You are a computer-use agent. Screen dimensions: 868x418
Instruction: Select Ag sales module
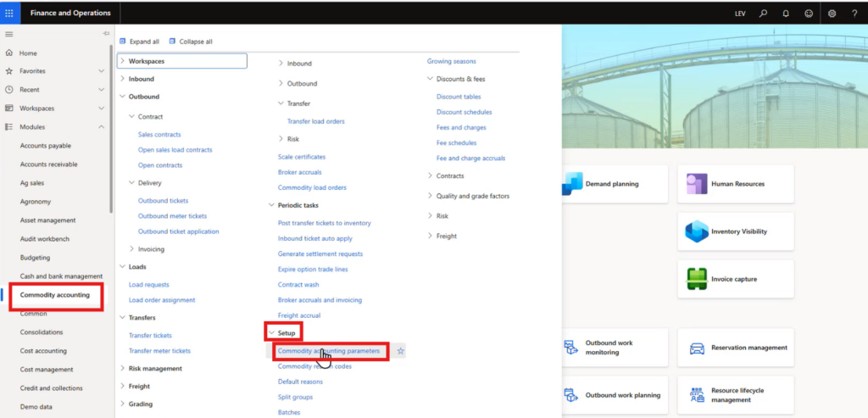coord(32,182)
